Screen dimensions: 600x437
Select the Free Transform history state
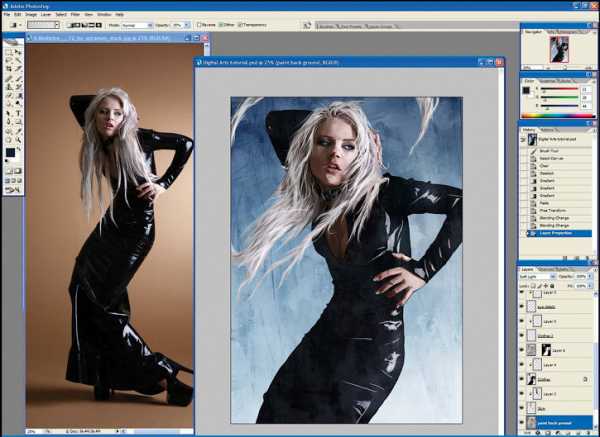click(552, 210)
